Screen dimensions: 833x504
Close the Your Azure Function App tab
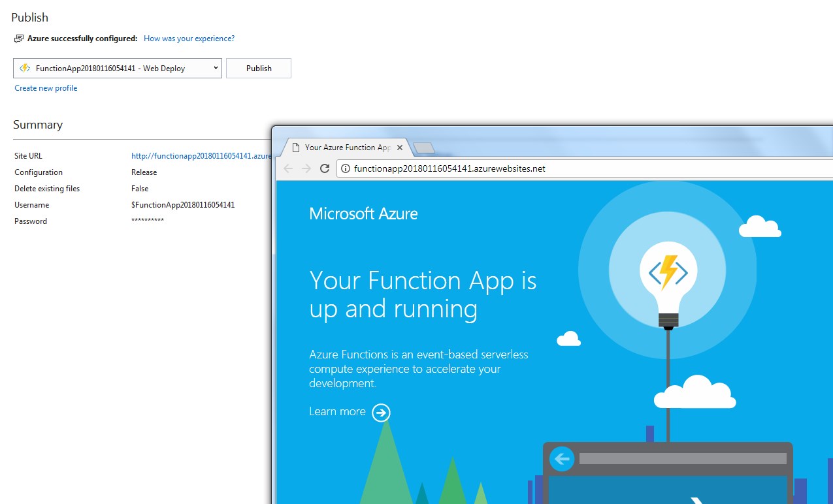pyautogui.click(x=400, y=148)
